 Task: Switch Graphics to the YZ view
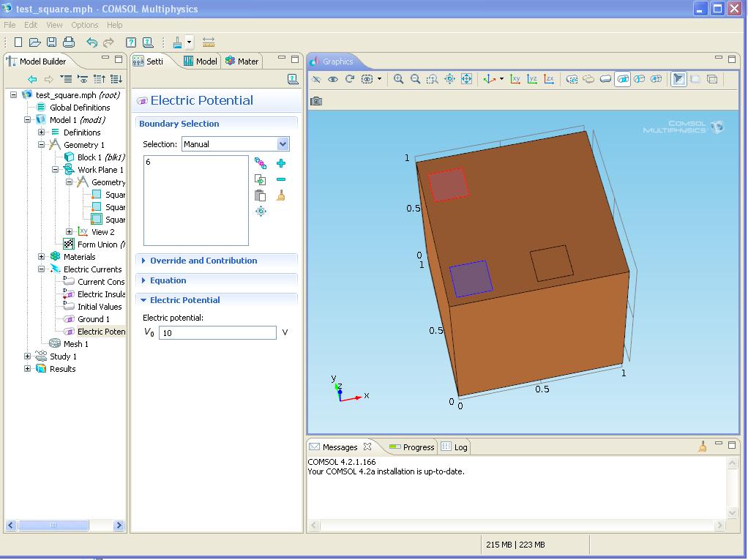532,79
